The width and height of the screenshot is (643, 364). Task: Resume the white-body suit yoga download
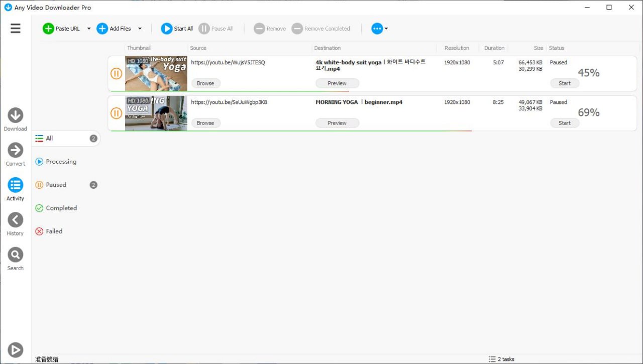tap(564, 83)
